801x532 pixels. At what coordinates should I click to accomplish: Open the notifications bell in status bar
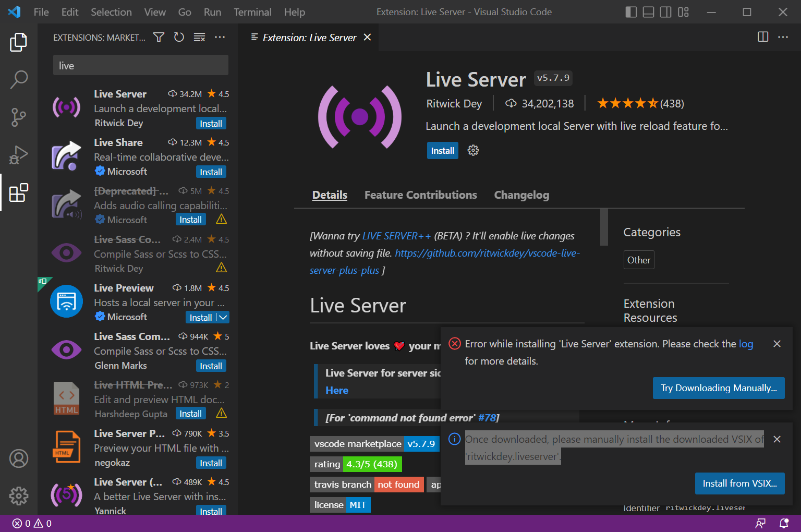784,523
